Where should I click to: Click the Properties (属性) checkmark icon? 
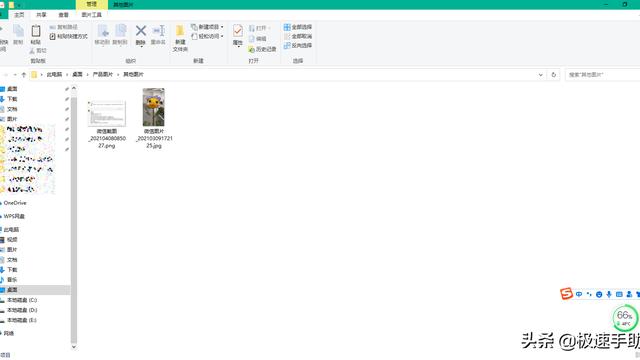click(x=238, y=31)
